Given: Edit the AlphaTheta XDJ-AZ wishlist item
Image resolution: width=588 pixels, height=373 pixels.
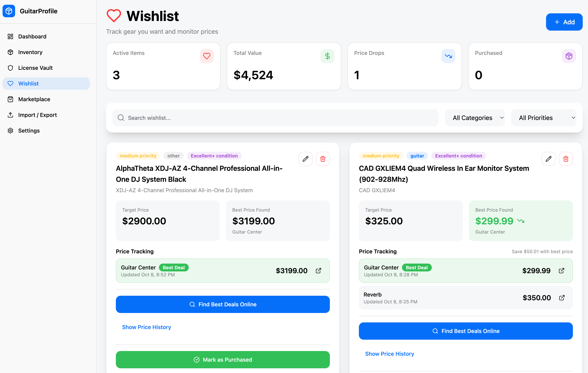Looking at the screenshot, I should pyautogui.click(x=306, y=159).
